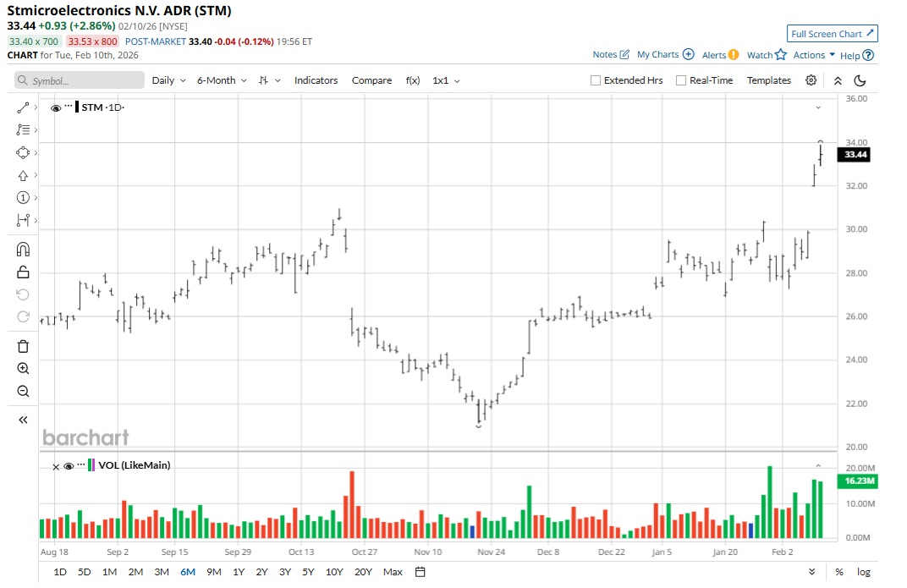Lock all chart drawings
The image size is (907, 588).
[x=23, y=272]
